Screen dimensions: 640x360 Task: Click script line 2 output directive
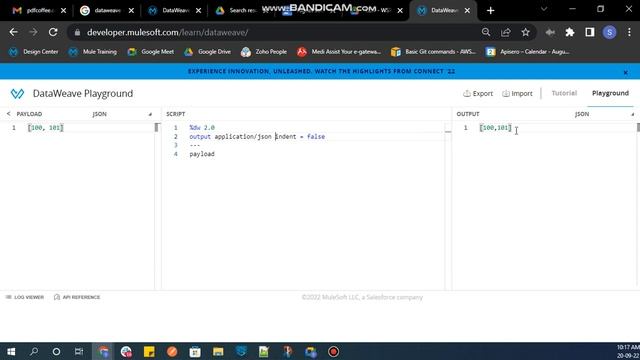[257, 137]
